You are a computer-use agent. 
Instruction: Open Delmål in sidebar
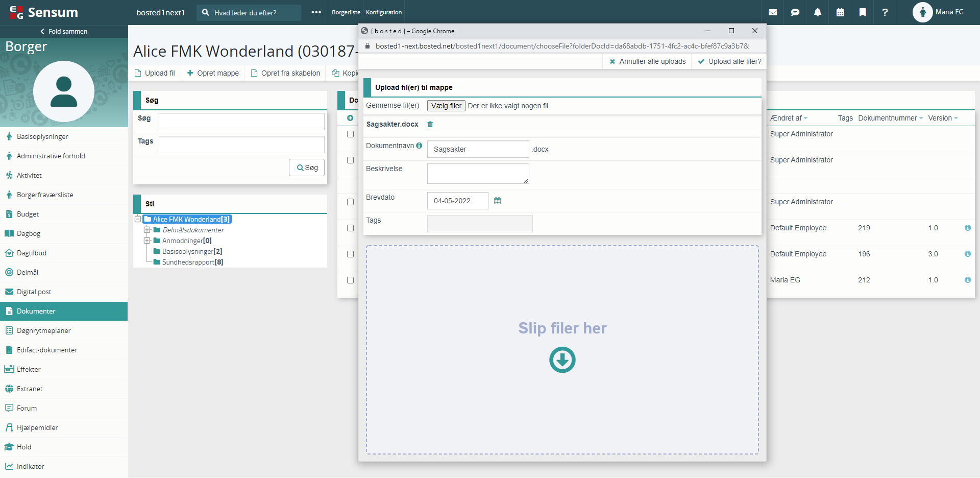click(64, 272)
